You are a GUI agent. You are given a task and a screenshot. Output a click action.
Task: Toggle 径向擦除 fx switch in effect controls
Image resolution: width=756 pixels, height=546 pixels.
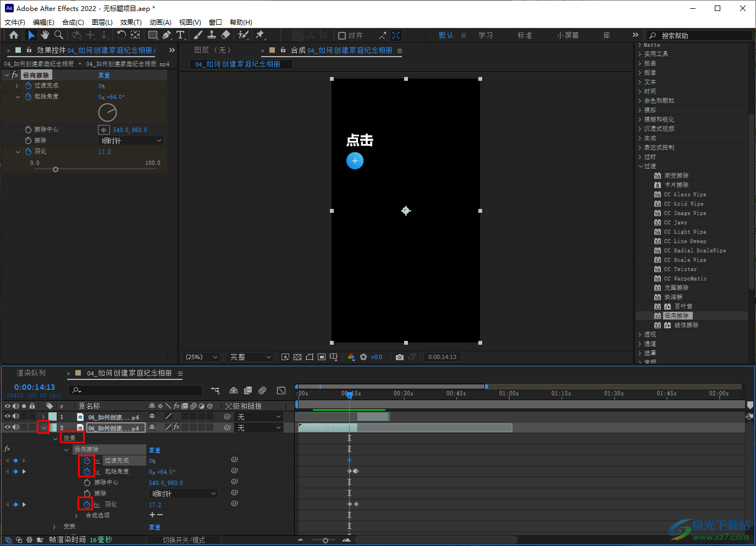click(15, 75)
